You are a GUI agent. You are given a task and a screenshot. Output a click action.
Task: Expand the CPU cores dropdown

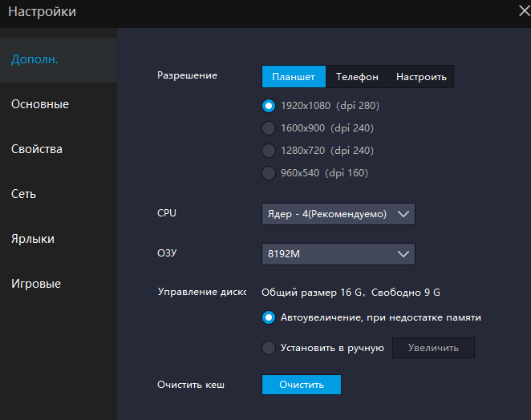click(x=338, y=214)
